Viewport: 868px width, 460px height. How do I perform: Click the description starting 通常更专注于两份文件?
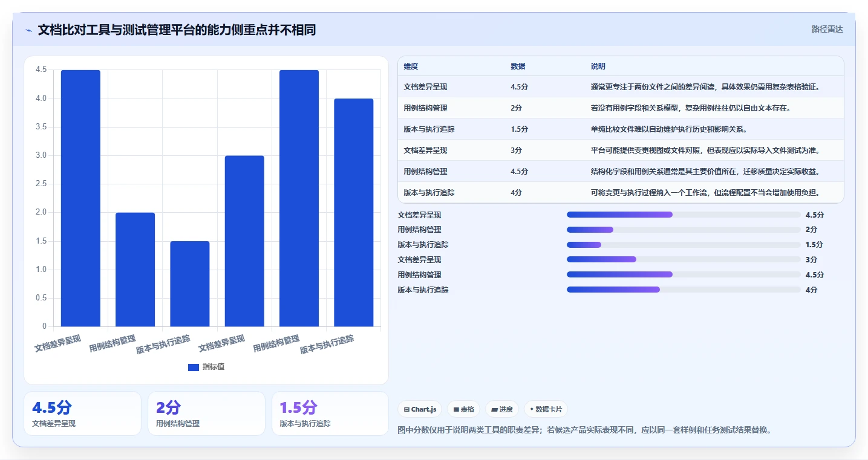705,87
